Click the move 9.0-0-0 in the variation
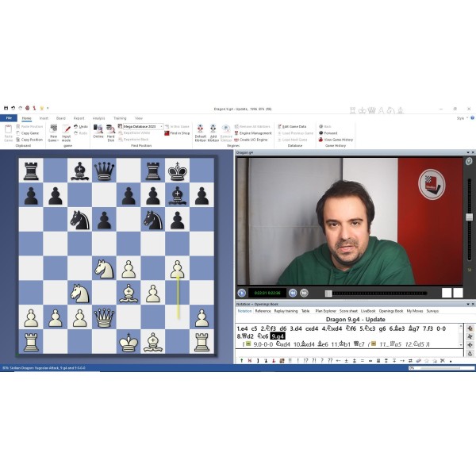The height and width of the screenshot is (476, 476). pyautogui.click(x=263, y=344)
